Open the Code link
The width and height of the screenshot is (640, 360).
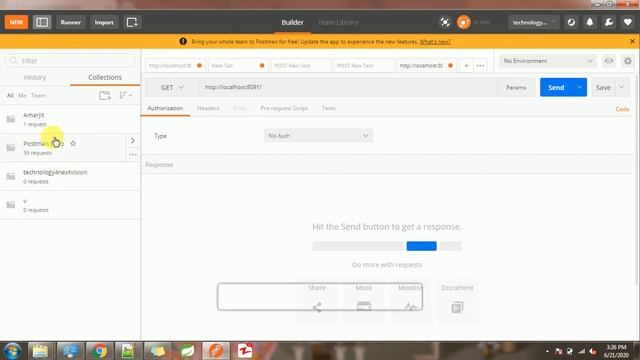[x=622, y=109]
